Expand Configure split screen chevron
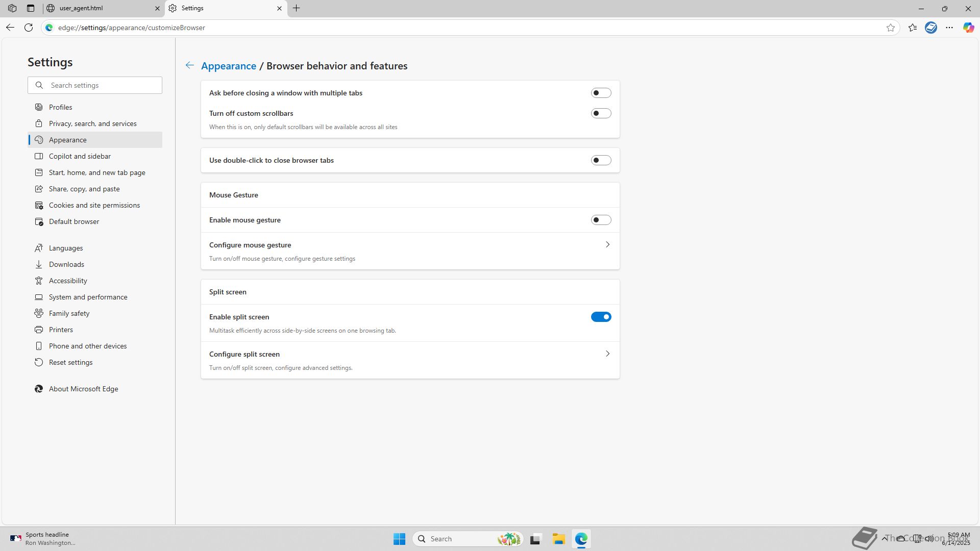Image resolution: width=980 pixels, height=551 pixels. [607, 354]
